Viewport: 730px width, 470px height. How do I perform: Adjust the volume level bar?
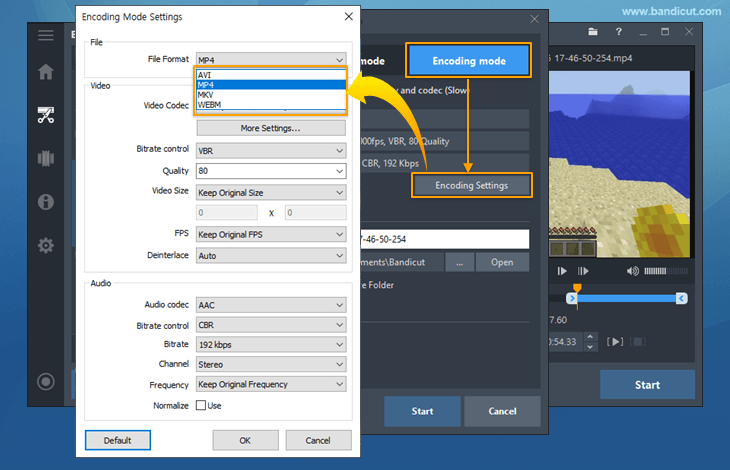click(666, 271)
